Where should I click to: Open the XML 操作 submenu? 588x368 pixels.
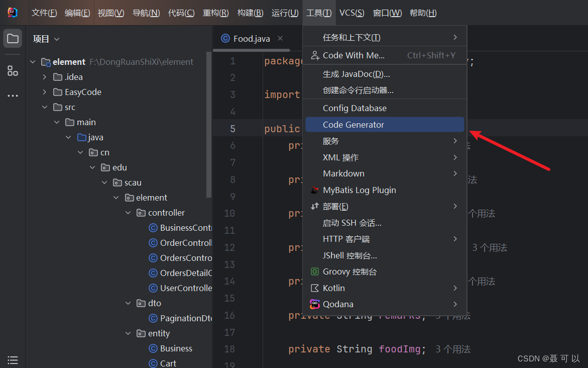(385, 157)
